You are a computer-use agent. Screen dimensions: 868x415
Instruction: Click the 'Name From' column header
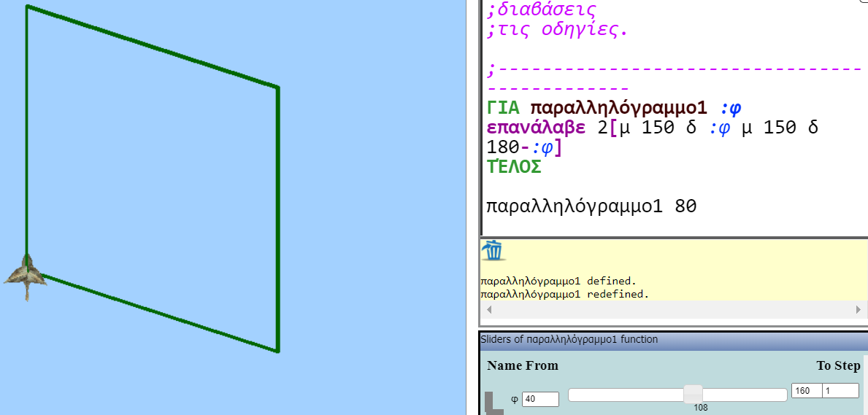tap(522, 365)
